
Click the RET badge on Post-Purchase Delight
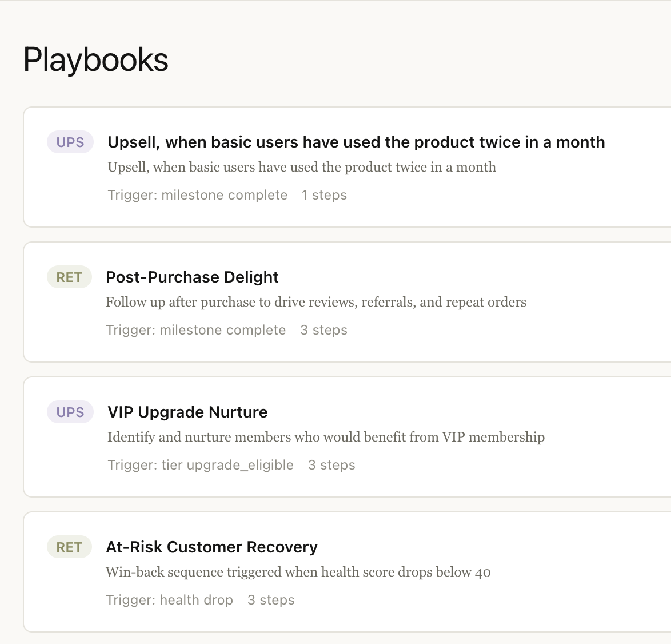69,277
